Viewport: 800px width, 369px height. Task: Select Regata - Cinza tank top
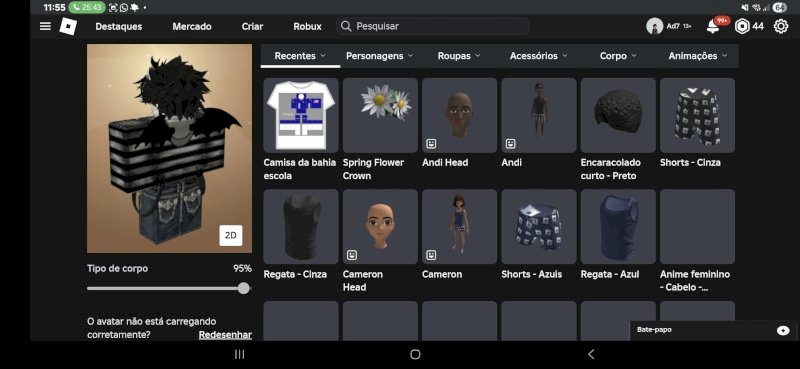(301, 227)
